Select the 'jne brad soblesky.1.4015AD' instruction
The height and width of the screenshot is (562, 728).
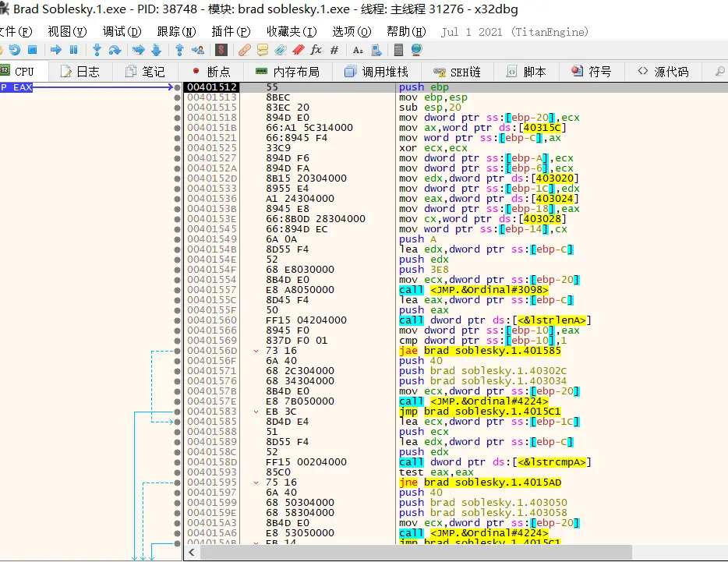click(480, 482)
